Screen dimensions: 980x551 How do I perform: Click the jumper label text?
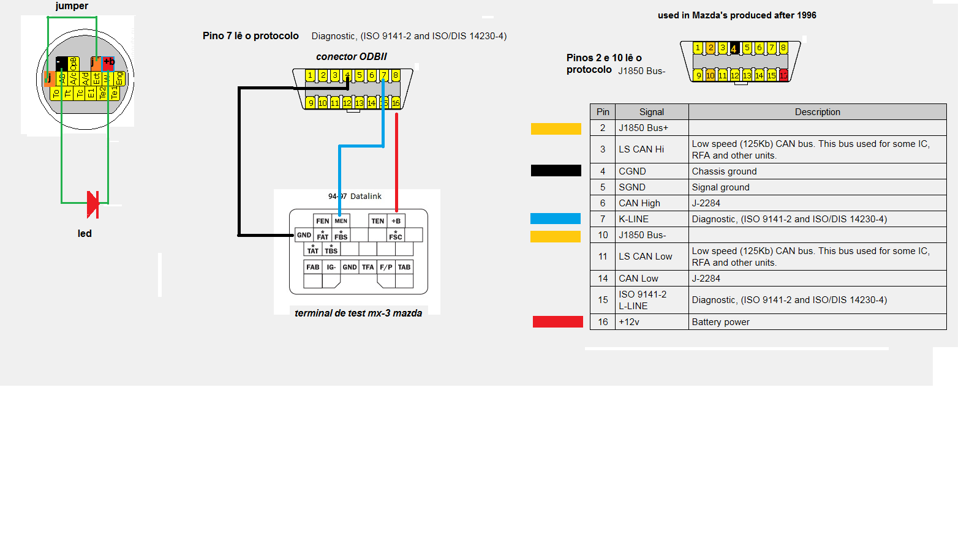tap(72, 6)
